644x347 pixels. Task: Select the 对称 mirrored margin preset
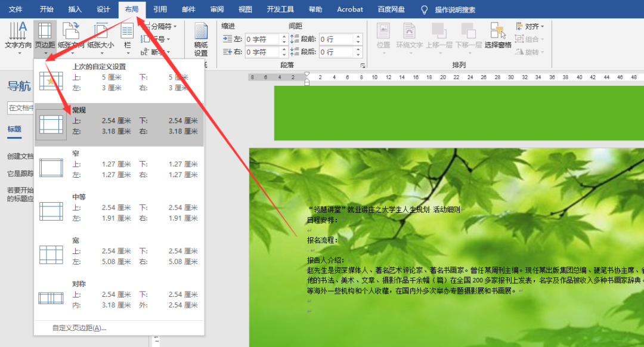[x=119, y=299]
